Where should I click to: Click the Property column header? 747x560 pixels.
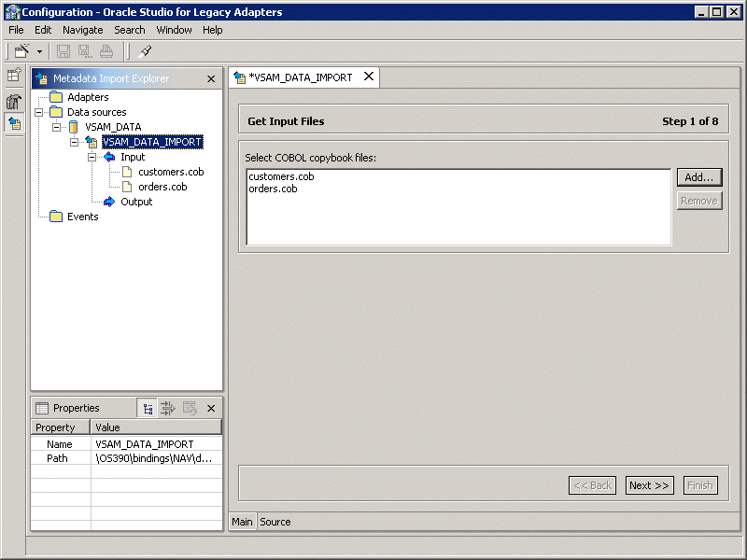coord(61,427)
